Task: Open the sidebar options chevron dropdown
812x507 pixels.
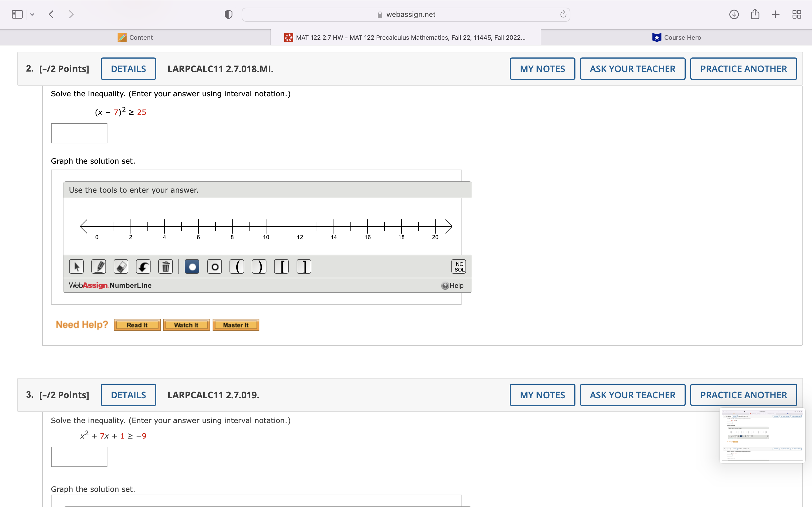Action: click(x=32, y=14)
